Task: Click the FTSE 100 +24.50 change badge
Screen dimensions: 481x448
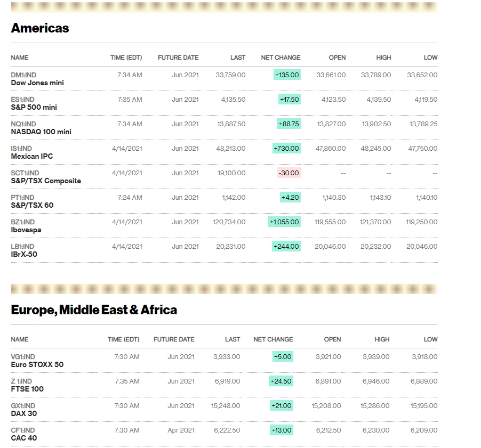Action: tap(281, 381)
